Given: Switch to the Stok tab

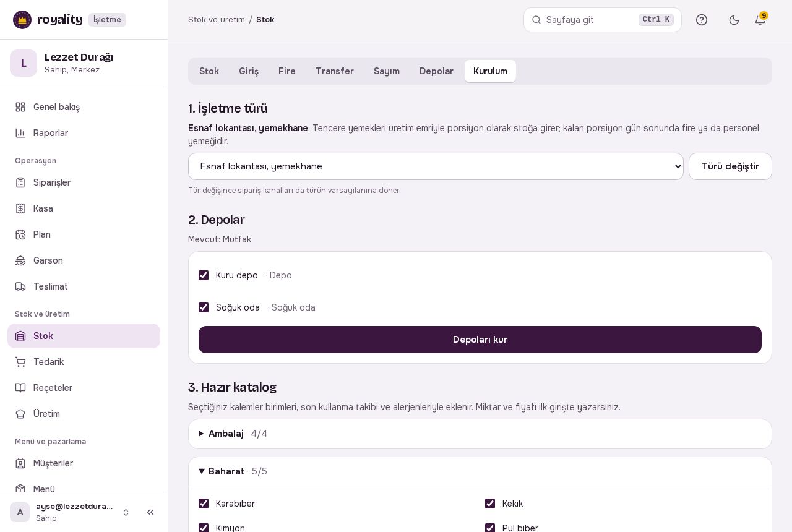Looking at the screenshot, I should pyautogui.click(x=209, y=71).
